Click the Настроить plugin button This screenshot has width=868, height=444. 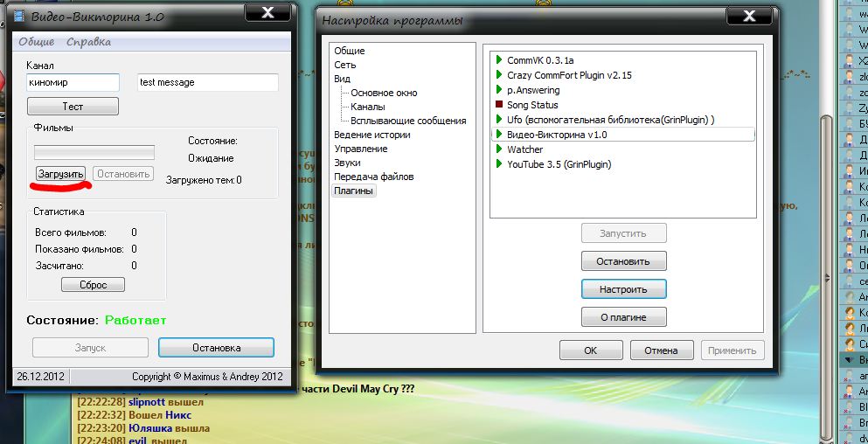623,288
